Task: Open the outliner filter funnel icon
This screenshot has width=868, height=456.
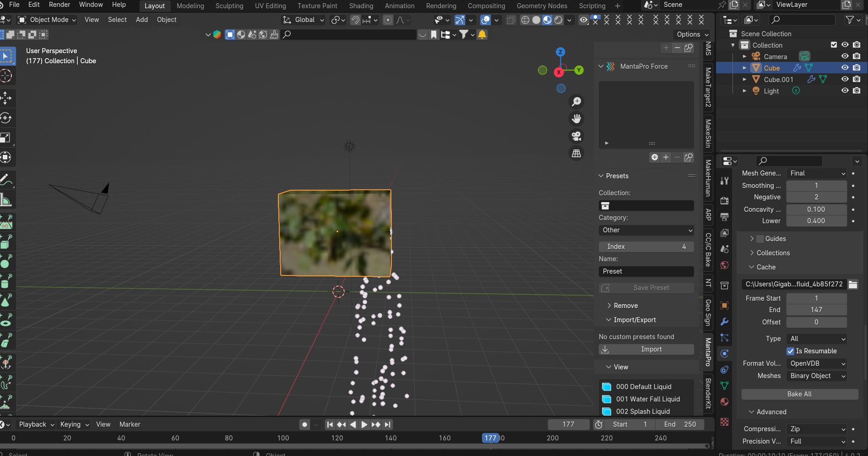Action: (x=850, y=20)
